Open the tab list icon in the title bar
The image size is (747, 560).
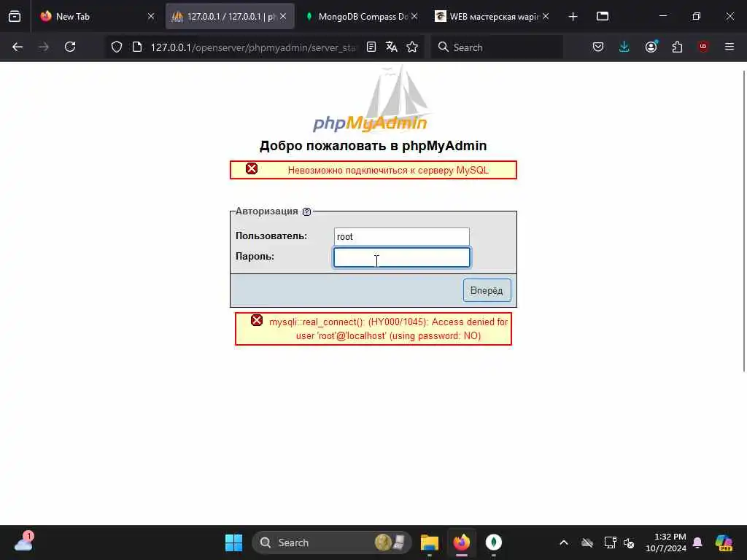click(x=603, y=16)
